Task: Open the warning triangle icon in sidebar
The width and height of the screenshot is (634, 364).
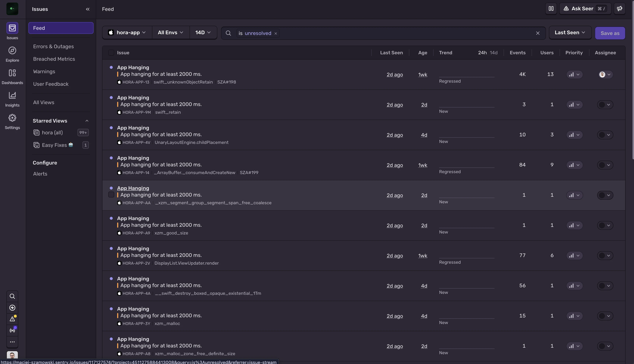Action: point(12,319)
